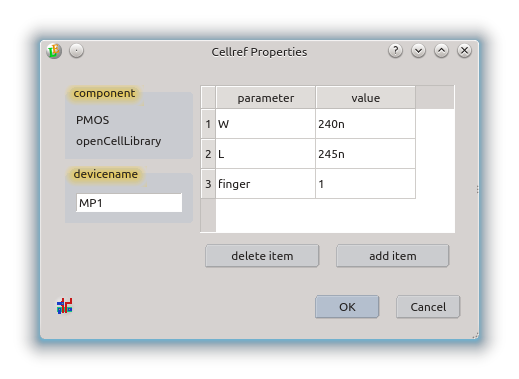The image size is (519, 379).
Task: Click the devicename field containing MP1
Action: click(x=129, y=203)
